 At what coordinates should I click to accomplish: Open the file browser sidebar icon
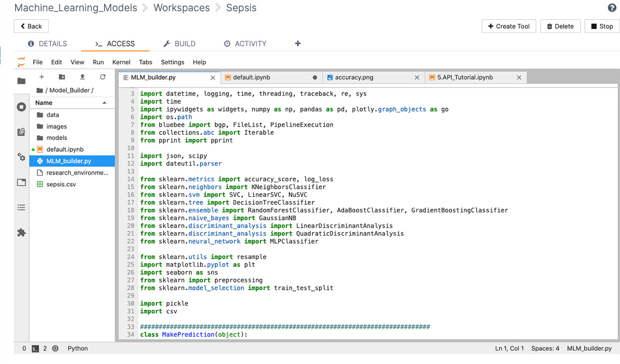22,81
